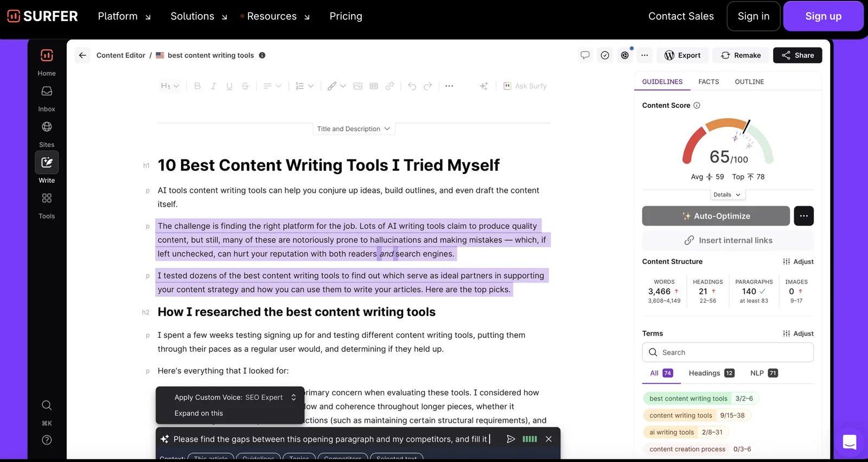Close the Surfy prompt bar
This screenshot has width=868, height=462.
[x=548, y=439]
